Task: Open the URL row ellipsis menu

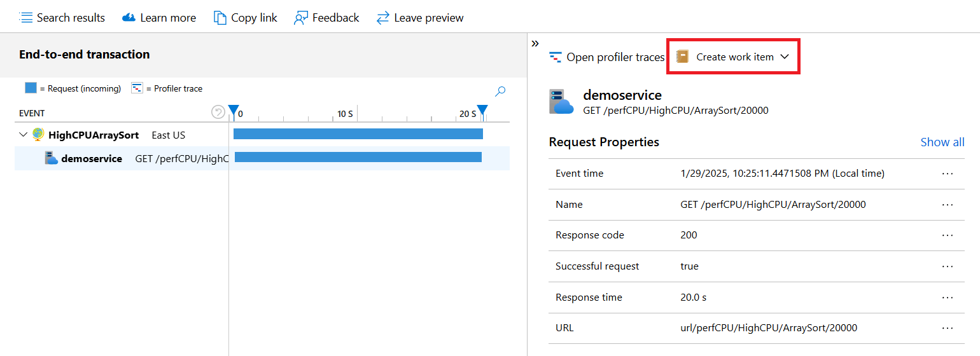Action: (x=947, y=328)
